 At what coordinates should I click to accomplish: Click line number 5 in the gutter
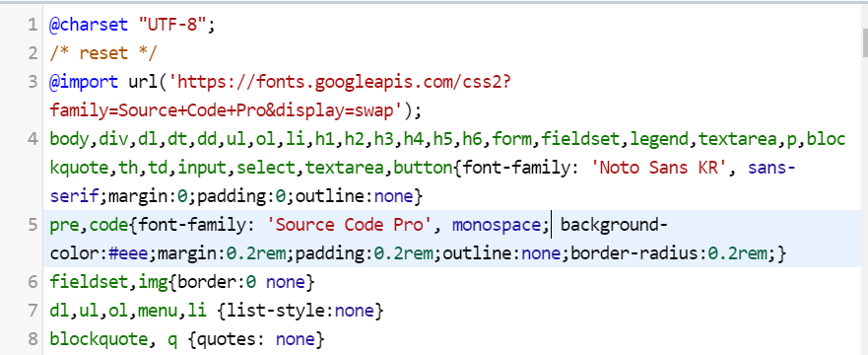pyautogui.click(x=33, y=225)
